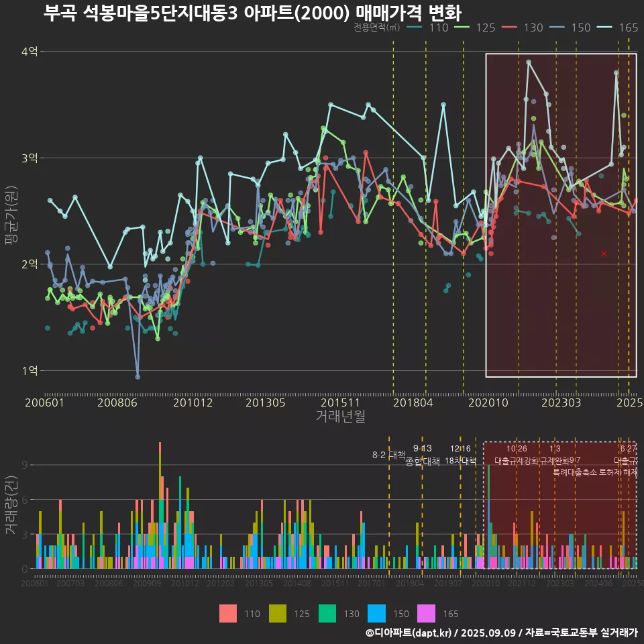The height and width of the screenshot is (644, 644).
Task: Click the chart title '부곡 석봉마을5단지대동3 아파트(2000) 매매가격 변화'
Action: [x=253, y=13]
